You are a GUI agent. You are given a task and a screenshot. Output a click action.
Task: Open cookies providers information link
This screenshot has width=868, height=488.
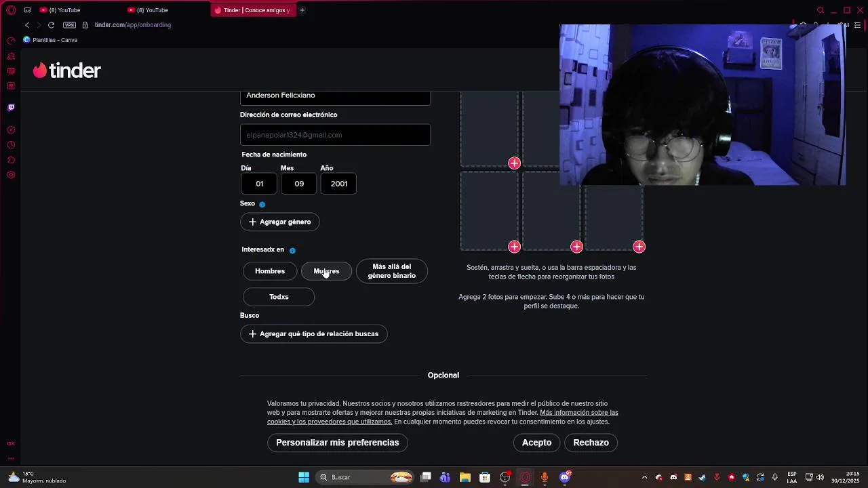pyautogui.click(x=443, y=417)
